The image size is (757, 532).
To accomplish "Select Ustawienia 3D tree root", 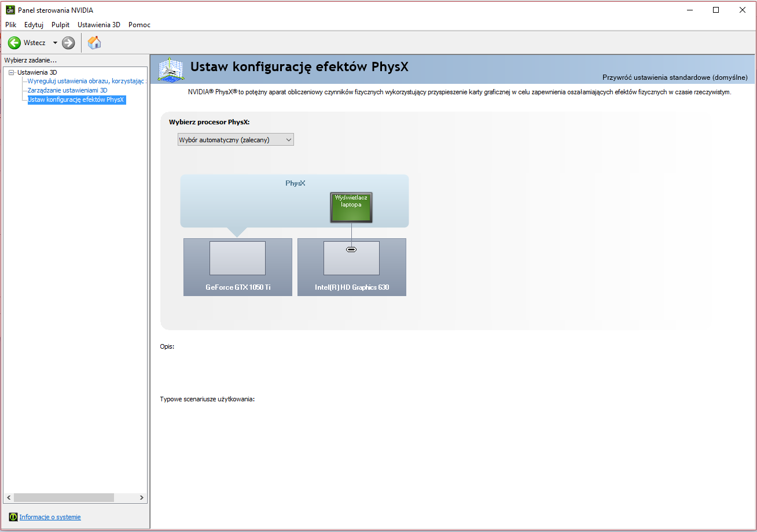I will coord(37,72).
